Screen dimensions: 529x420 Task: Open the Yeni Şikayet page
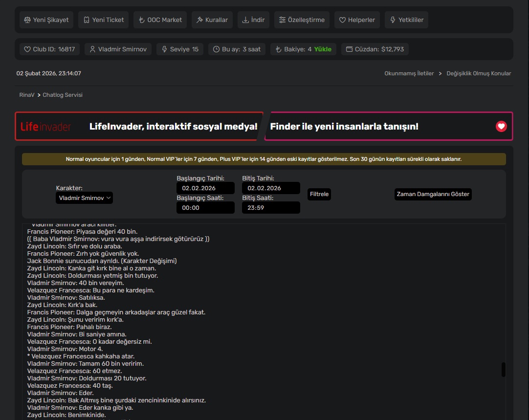(46, 20)
